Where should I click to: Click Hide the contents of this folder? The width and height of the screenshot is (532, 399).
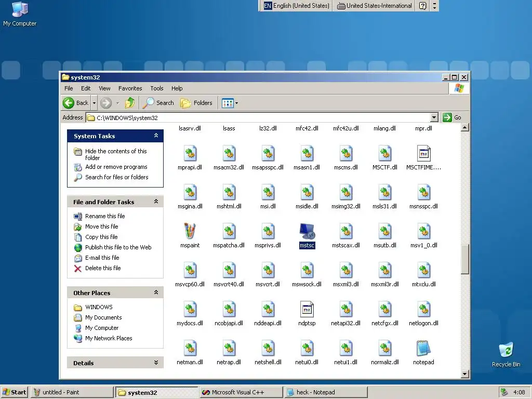pos(116,154)
